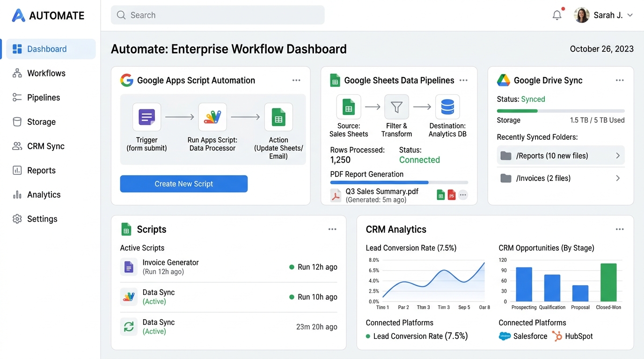This screenshot has height=359, width=644.
Task: Click the search magnifier icon
Action: click(121, 15)
